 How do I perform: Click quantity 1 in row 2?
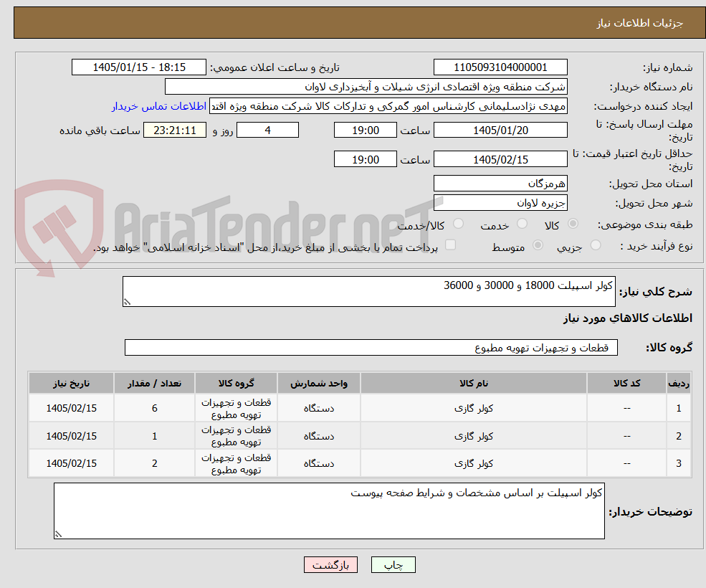click(x=154, y=436)
